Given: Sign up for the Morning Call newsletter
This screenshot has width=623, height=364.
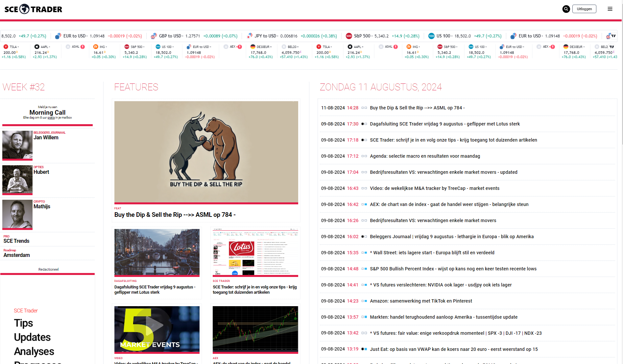Looking at the screenshot, I should click(x=47, y=112).
